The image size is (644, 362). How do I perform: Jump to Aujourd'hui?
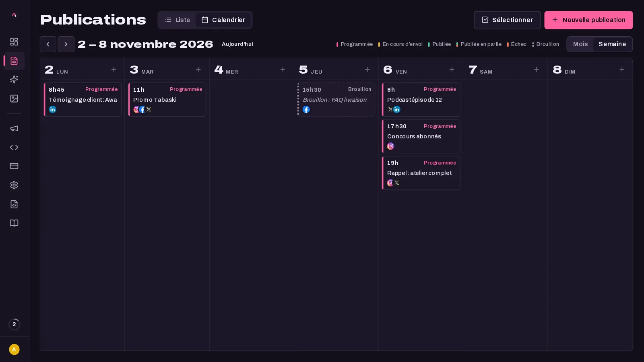[237, 44]
